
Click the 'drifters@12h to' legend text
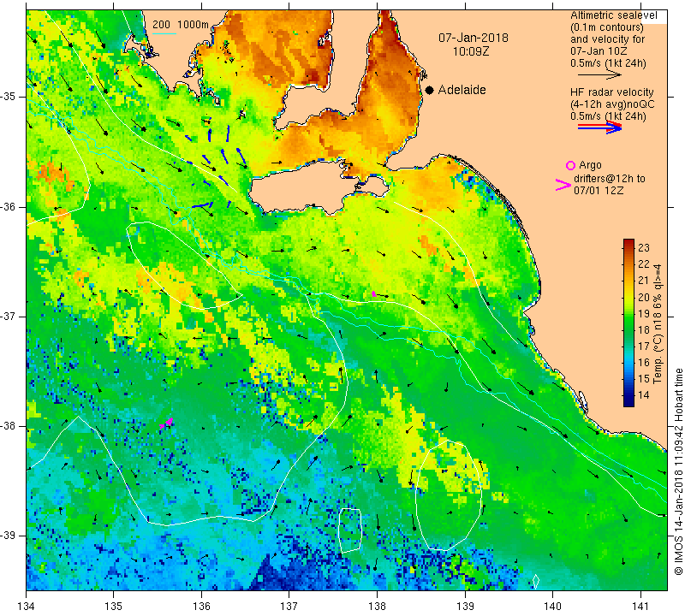click(x=610, y=179)
